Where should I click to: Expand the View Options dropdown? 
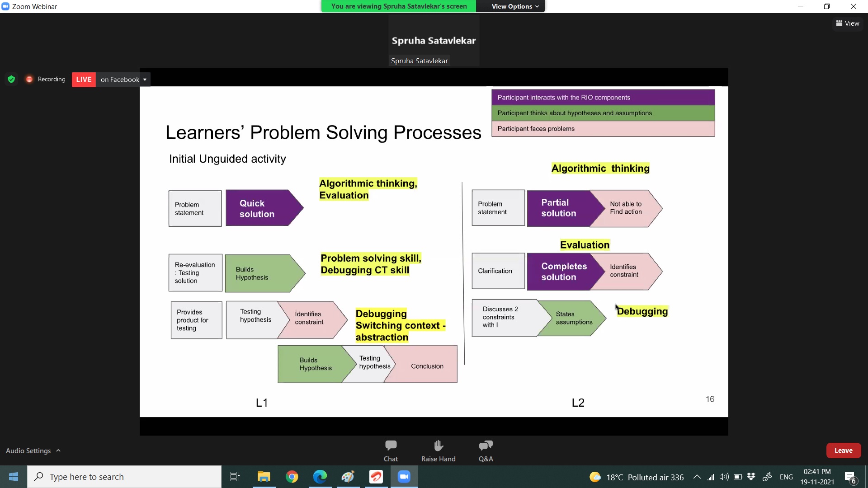point(515,6)
